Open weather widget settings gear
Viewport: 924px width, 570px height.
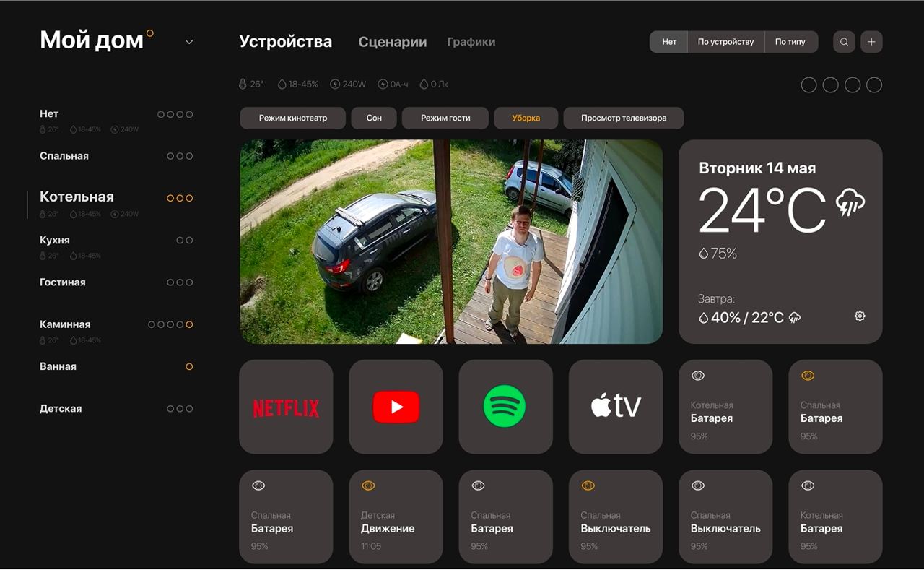(860, 316)
